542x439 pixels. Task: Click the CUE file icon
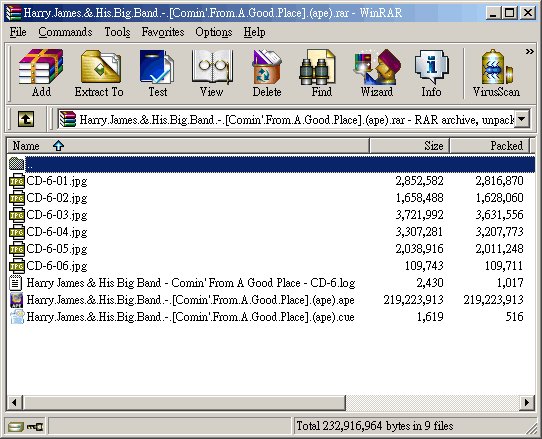pyautogui.click(x=17, y=317)
